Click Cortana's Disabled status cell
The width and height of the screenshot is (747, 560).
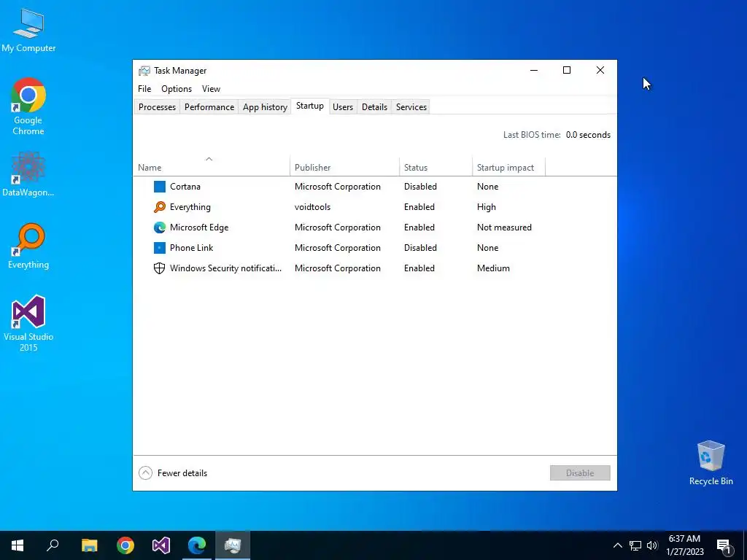click(x=420, y=187)
